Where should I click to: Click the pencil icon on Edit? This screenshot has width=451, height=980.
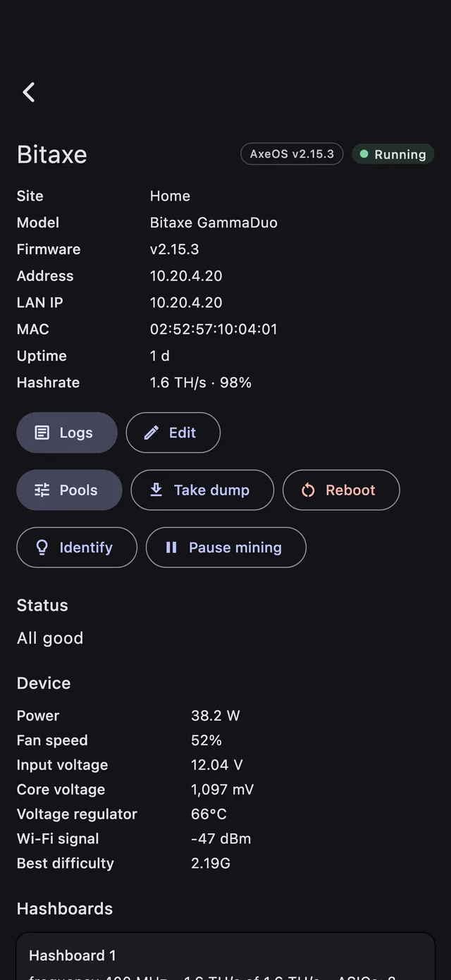tap(152, 433)
